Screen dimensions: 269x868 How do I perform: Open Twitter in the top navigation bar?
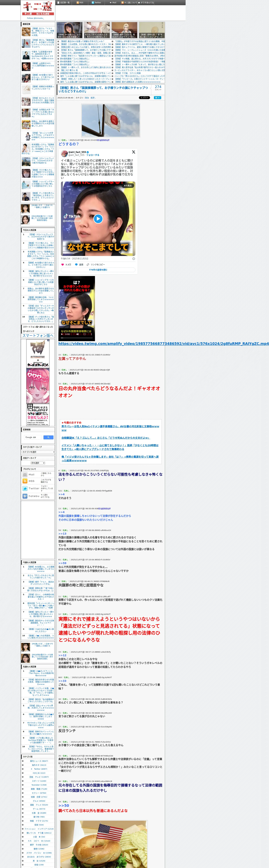(x=96, y=2)
